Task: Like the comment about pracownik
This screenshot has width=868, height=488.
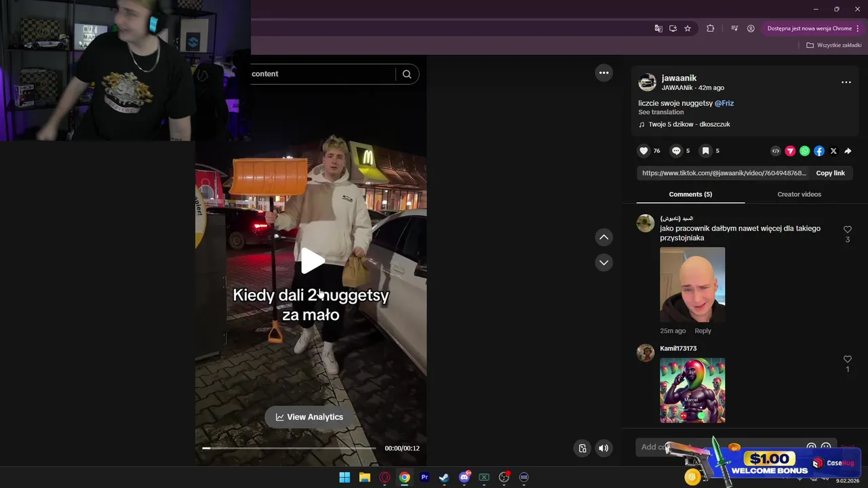Action: coord(847,230)
